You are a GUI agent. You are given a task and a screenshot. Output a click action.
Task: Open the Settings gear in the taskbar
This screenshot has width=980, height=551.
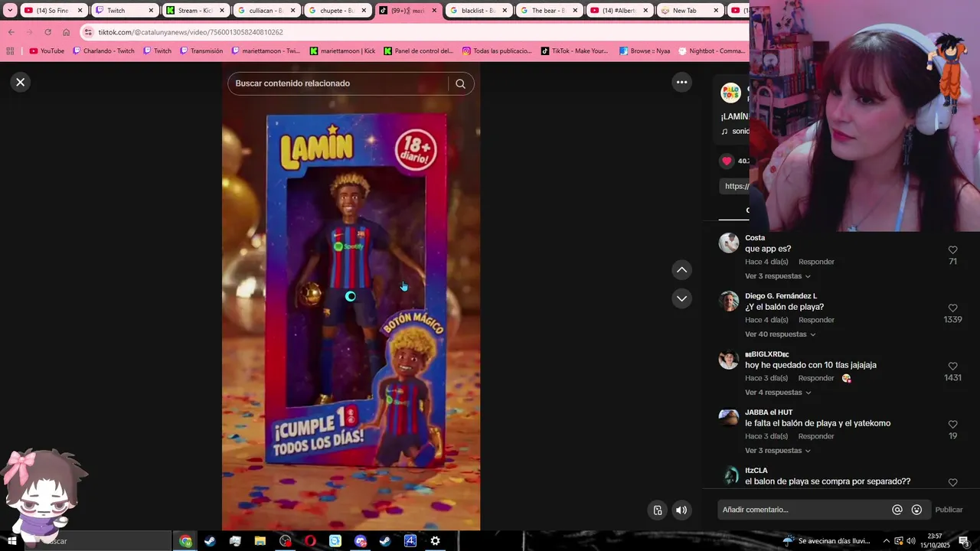pyautogui.click(x=435, y=541)
